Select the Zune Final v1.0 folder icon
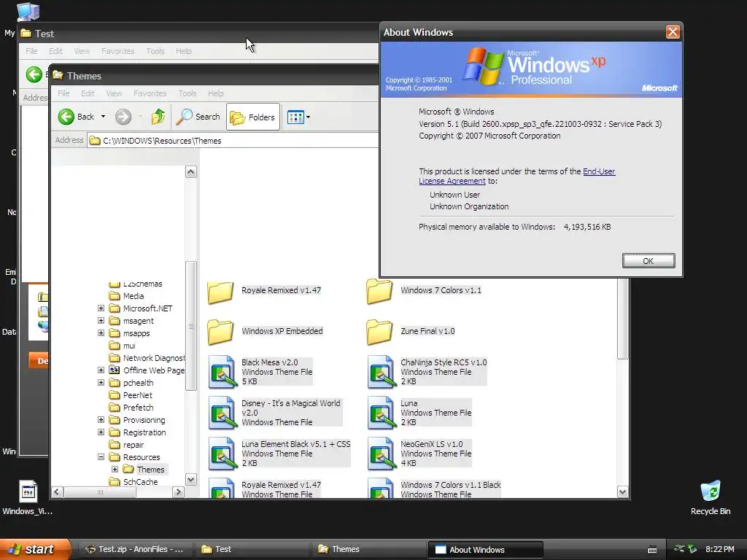The height and width of the screenshot is (560, 747). (379, 332)
